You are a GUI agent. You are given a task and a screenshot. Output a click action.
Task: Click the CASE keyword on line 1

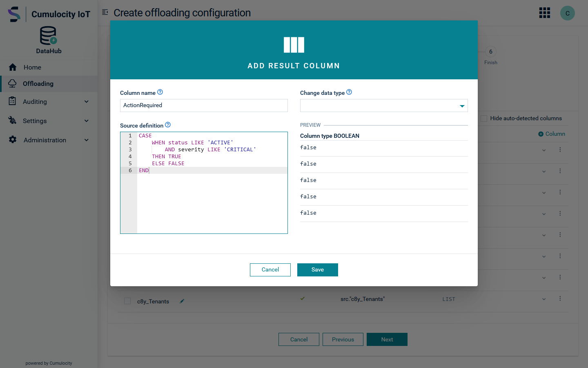point(145,135)
